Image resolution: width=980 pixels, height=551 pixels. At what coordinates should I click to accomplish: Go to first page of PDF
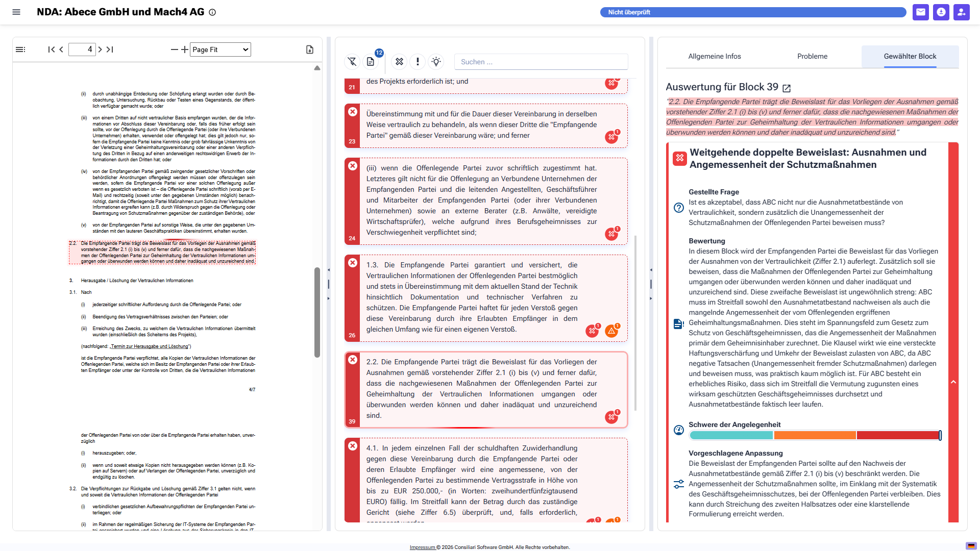click(51, 49)
